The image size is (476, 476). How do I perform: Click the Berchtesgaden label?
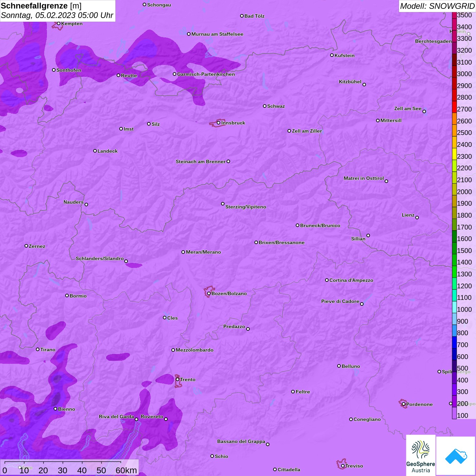[434, 41]
